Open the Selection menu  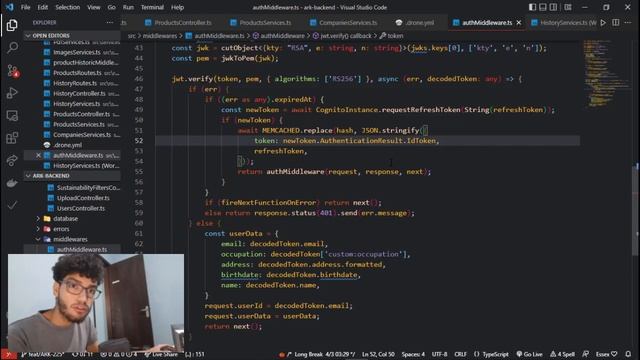(68, 7)
